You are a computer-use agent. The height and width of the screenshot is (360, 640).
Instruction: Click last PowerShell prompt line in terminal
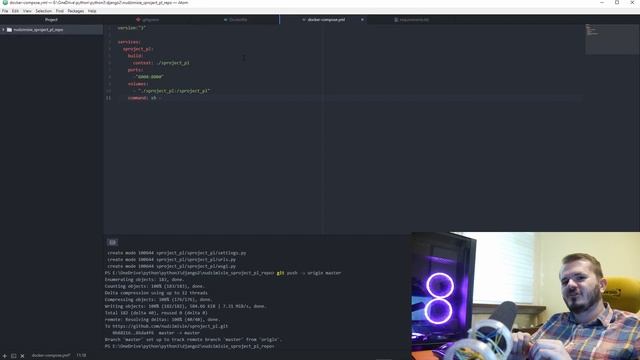click(189, 346)
